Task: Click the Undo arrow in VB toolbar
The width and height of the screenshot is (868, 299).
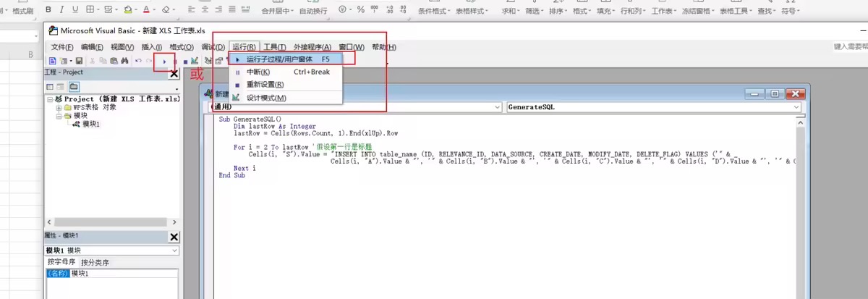Action: click(138, 61)
